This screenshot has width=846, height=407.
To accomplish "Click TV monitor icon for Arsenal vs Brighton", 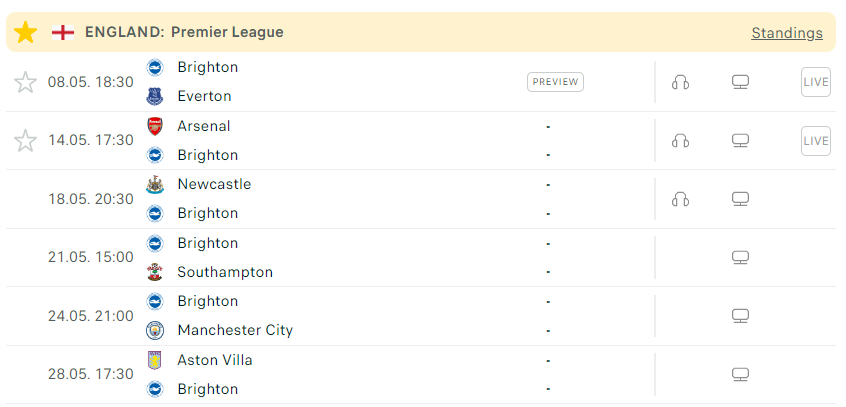I will click(x=740, y=141).
